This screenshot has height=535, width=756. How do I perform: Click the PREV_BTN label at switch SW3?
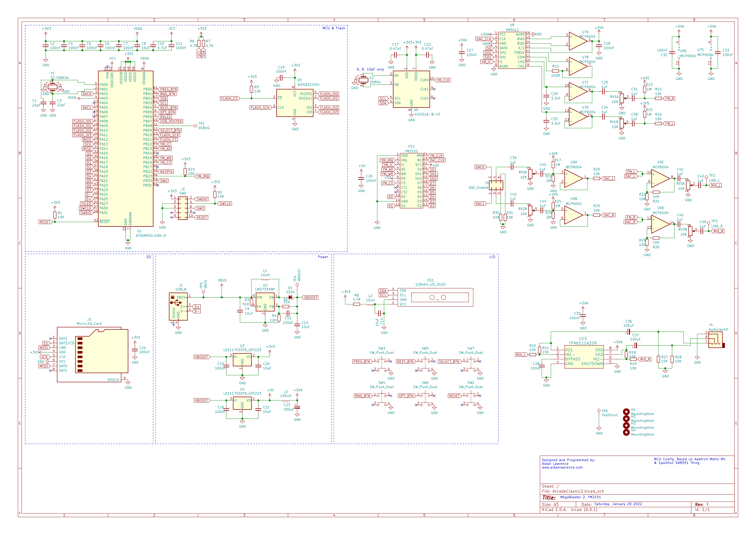click(362, 361)
